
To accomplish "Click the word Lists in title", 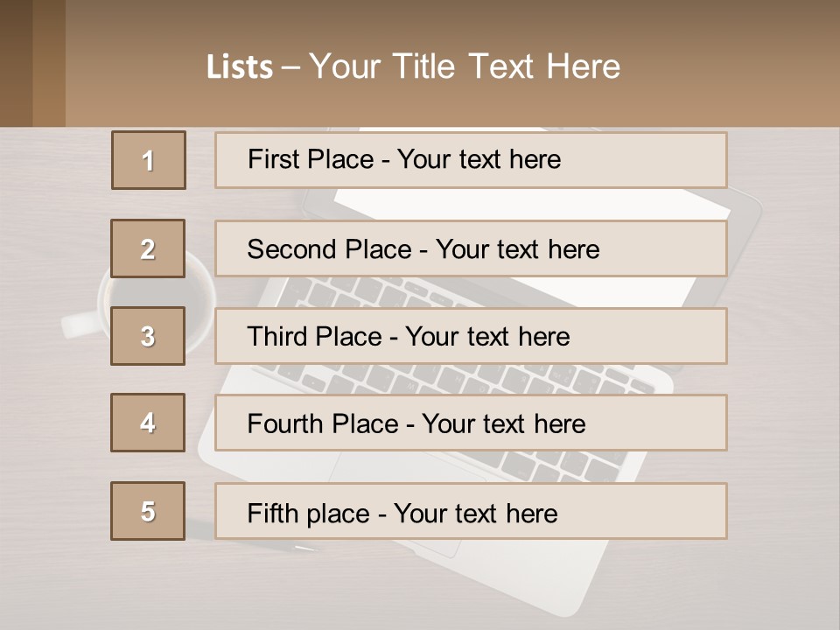I will tap(240, 67).
